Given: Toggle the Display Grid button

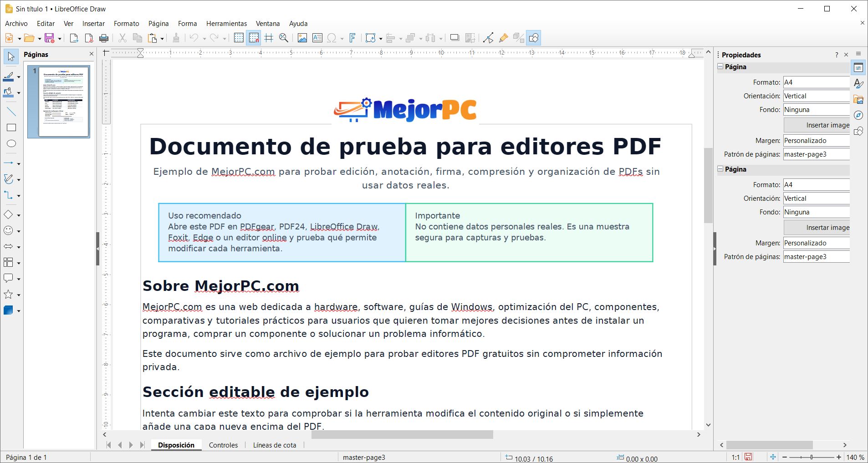Looking at the screenshot, I should coord(239,38).
